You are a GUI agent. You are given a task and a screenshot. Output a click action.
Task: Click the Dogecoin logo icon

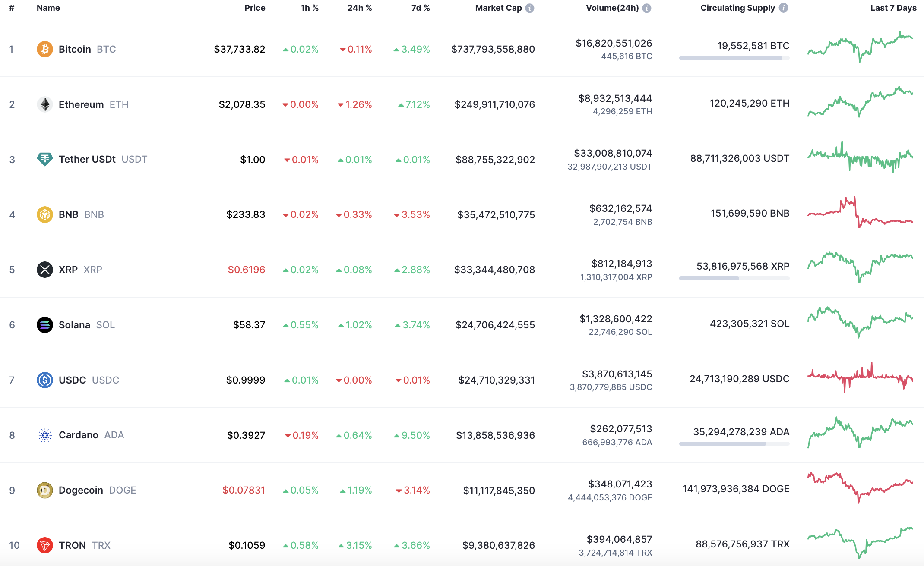(x=45, y=490)
